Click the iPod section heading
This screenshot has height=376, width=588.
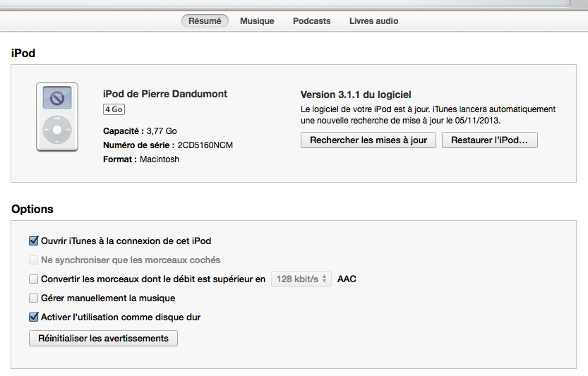coord(23,53)
